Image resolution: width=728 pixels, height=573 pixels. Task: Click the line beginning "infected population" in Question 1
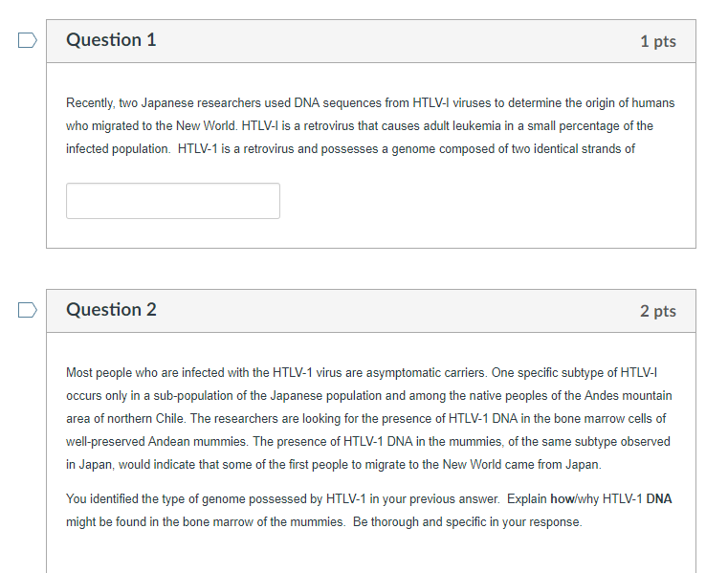click(350, 149)
